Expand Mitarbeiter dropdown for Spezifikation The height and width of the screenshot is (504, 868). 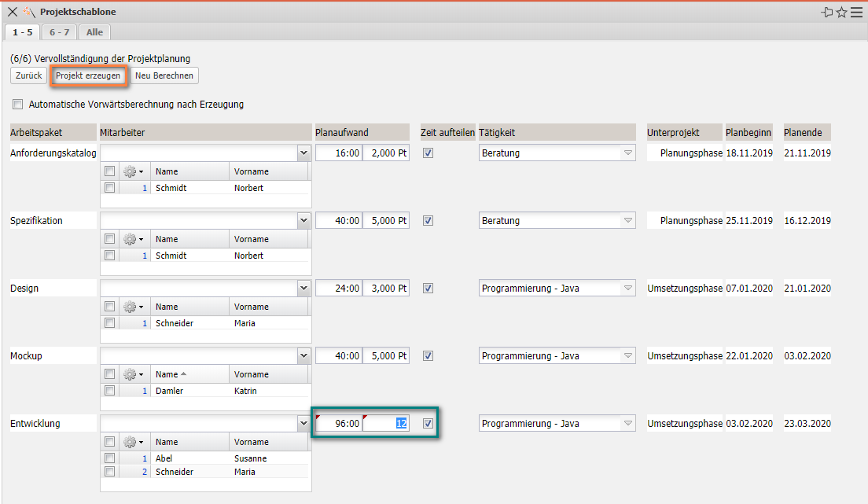304,221
